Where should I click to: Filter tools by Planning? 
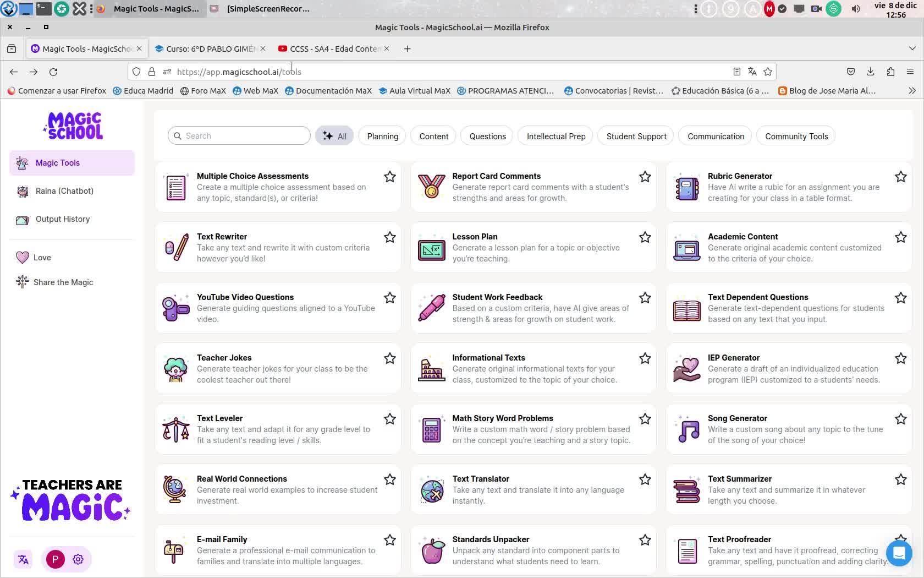click(x=382, y=136)
